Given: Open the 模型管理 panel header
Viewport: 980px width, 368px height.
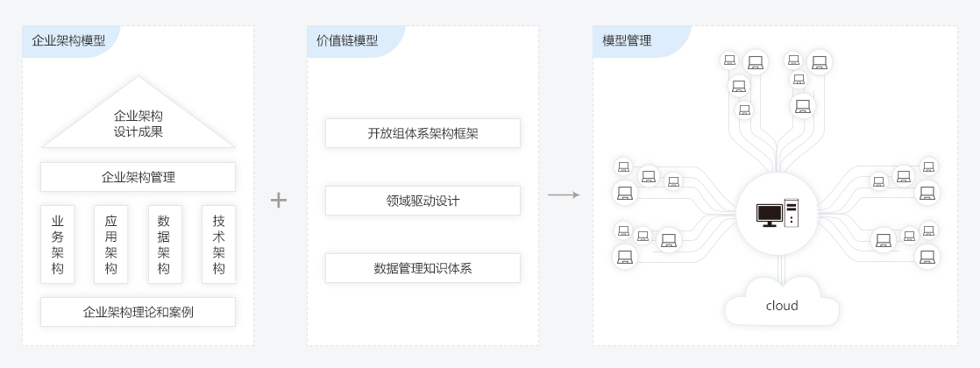Looking at the screenshot, I should click(x=628, y=40).
